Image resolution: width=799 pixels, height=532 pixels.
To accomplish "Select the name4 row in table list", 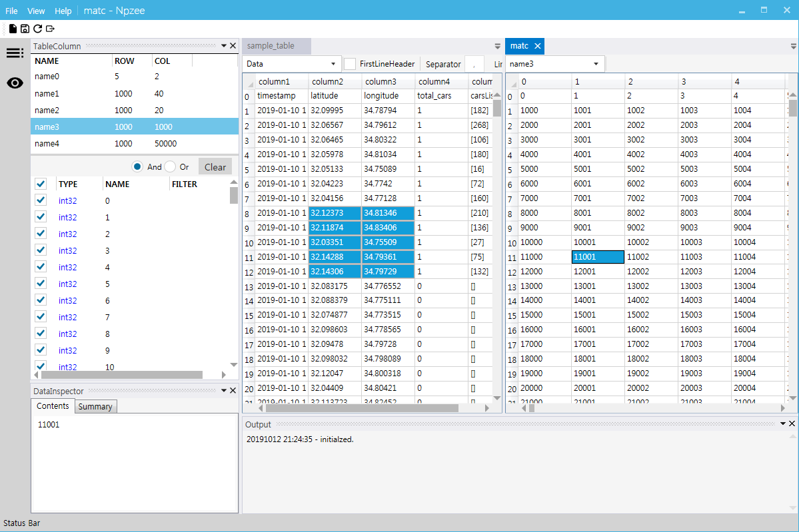I will (x=135, y=144).
